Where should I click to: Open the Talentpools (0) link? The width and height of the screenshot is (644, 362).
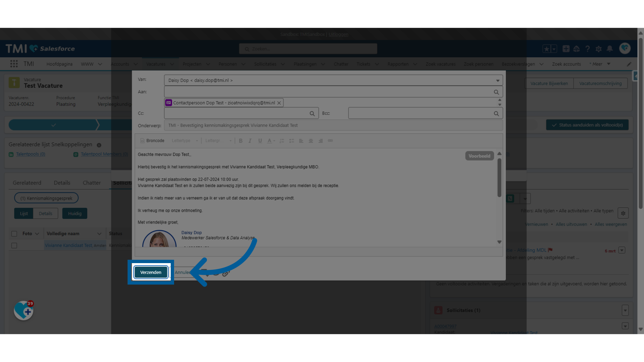click(31, 154)
